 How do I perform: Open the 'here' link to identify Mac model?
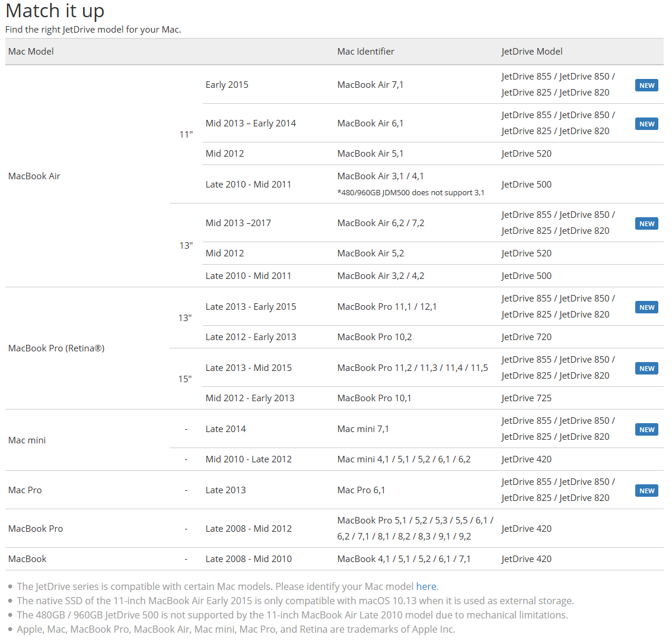426,586
